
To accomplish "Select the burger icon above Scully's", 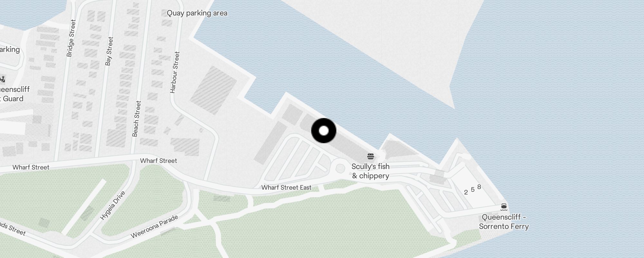I will (x=370, y=157).
